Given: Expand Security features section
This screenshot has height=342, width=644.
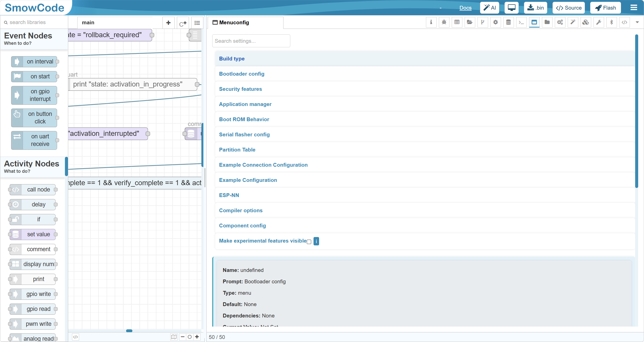Looking at the screenshot, I should (x=424, y=89).
